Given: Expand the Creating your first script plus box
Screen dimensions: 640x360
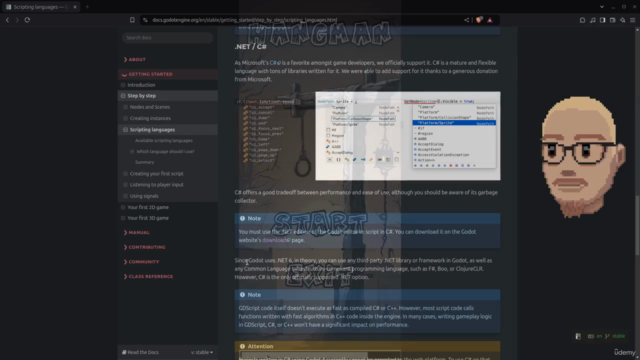Looking at the screenshot, I should [125, 173].
